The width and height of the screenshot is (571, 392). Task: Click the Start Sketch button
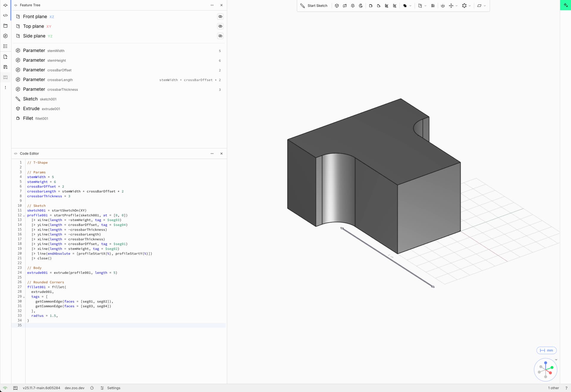pos(314,6)
